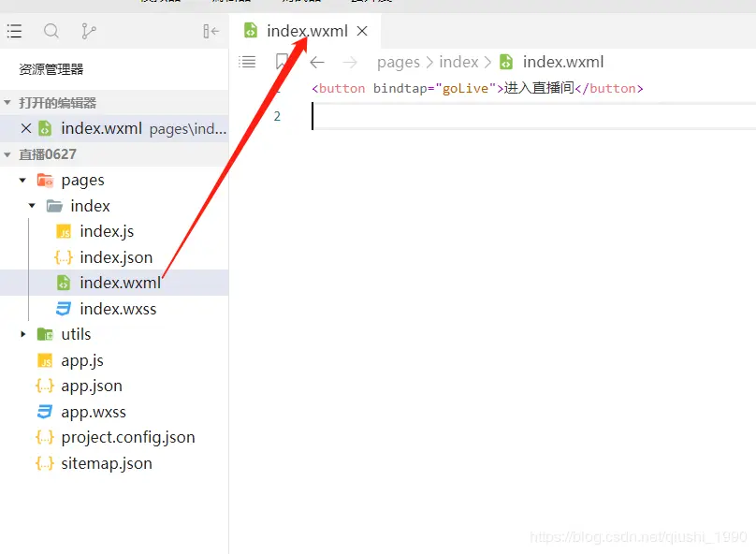Click the app.js JS file icon

coord(45,360)
